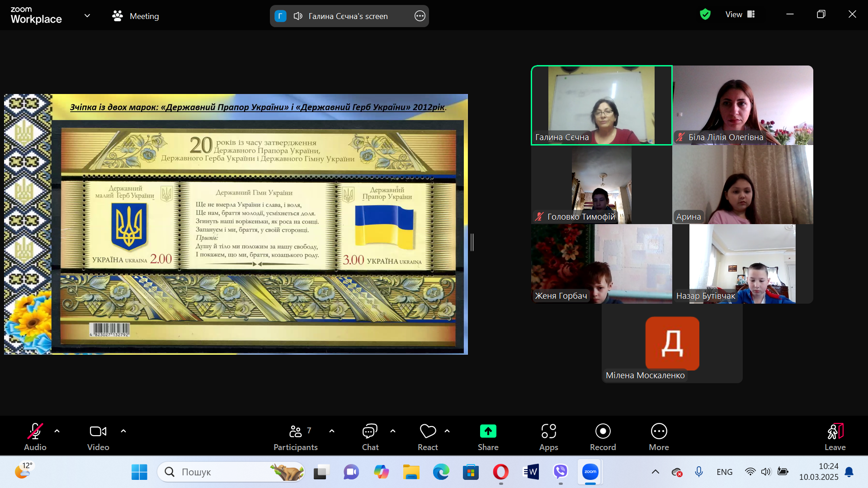
Task: Start recording with Record button
Action: [x=603, y=436]
